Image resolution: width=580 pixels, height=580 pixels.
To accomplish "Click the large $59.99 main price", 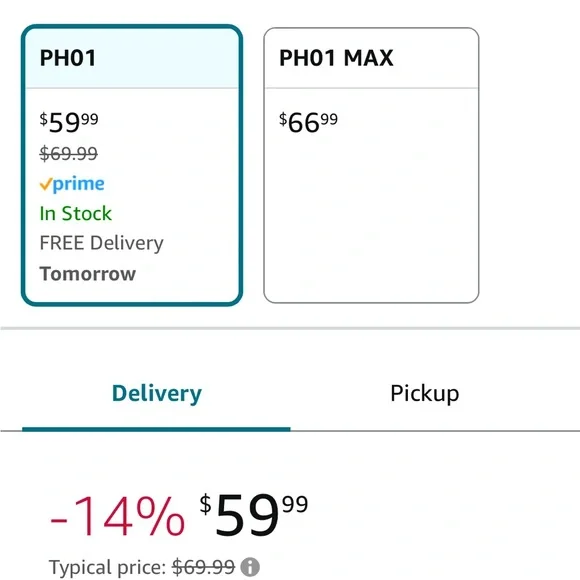I will tap(254, 515).
